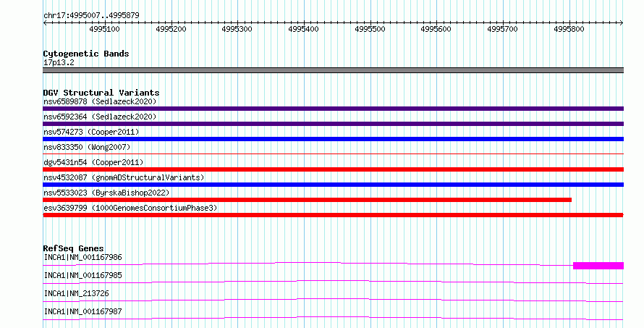
Task: Open variant nsv6589878 (Sedlazeck2020) label
Action: pos(100,101)
